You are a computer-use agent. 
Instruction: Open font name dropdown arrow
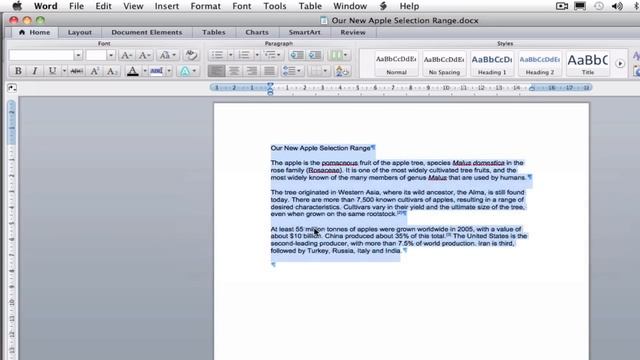[x=78, y=55]
